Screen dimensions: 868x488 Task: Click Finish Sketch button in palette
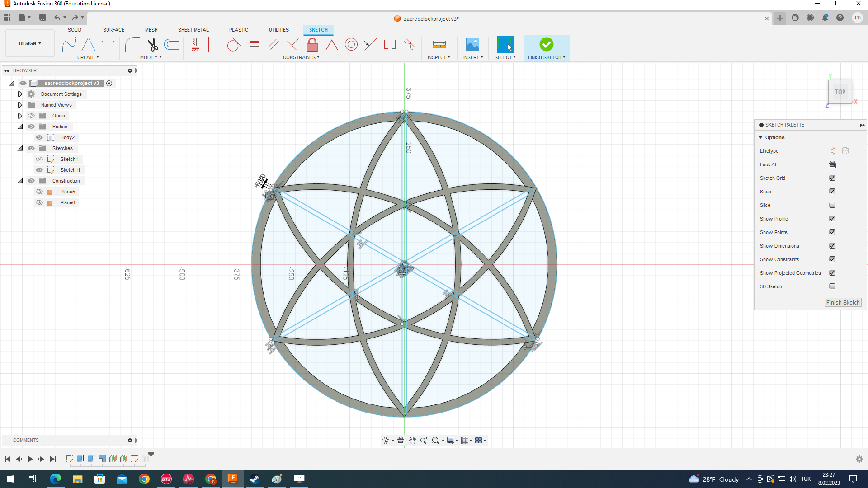[x=842, y=303]
